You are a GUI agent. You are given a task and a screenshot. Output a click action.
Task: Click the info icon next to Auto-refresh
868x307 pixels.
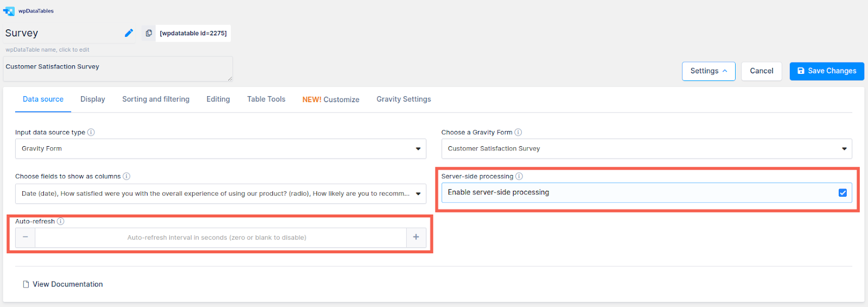coord(61,221)
